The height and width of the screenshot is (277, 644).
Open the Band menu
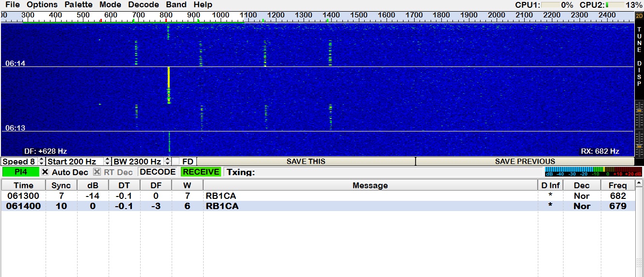coord(176,5)
